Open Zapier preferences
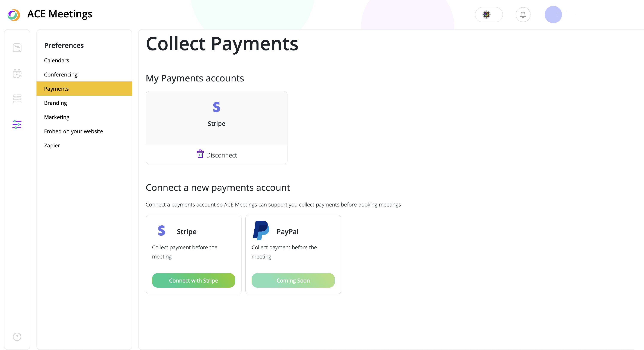Image resolution: width=644 pixels, height=350 pixels. coord(52,146)
